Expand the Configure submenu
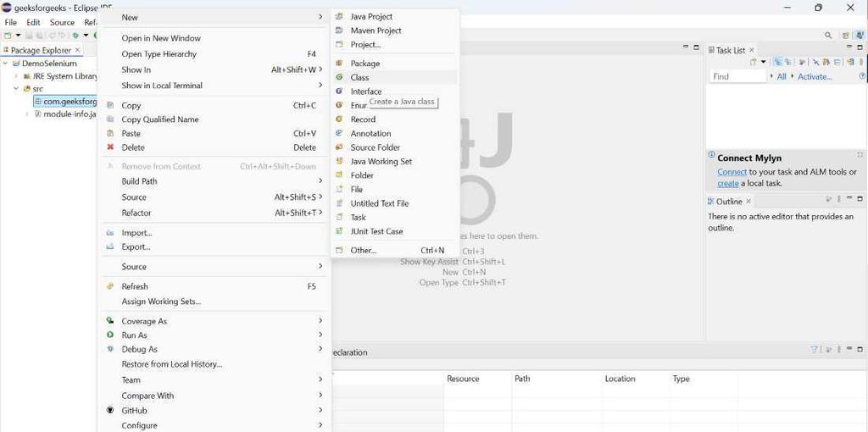868x432 pixels. 320,425
